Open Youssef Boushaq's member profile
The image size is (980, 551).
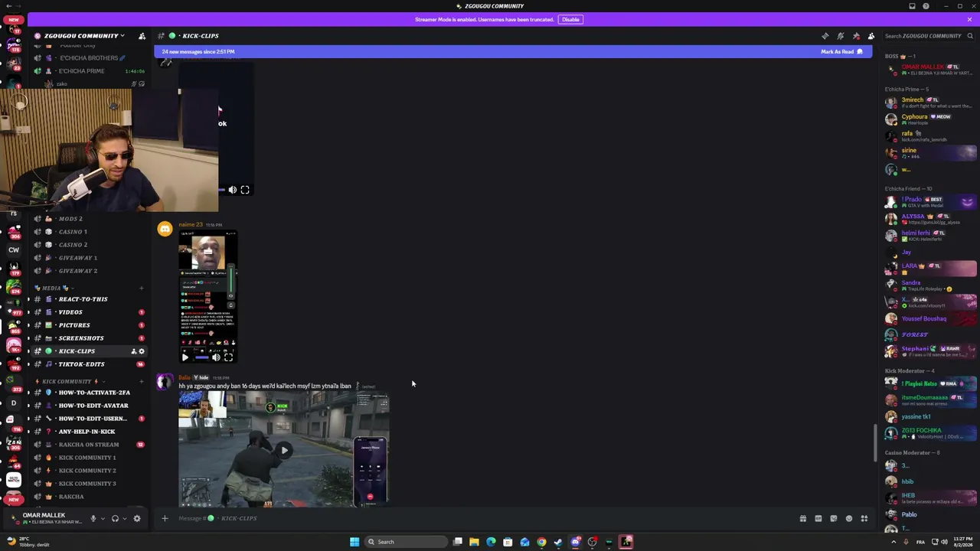point(930,318)
